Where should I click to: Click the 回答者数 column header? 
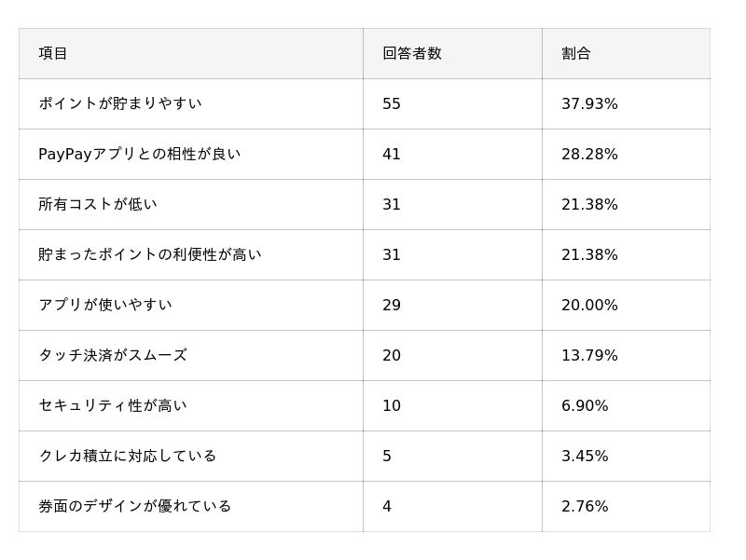[411, 53]
